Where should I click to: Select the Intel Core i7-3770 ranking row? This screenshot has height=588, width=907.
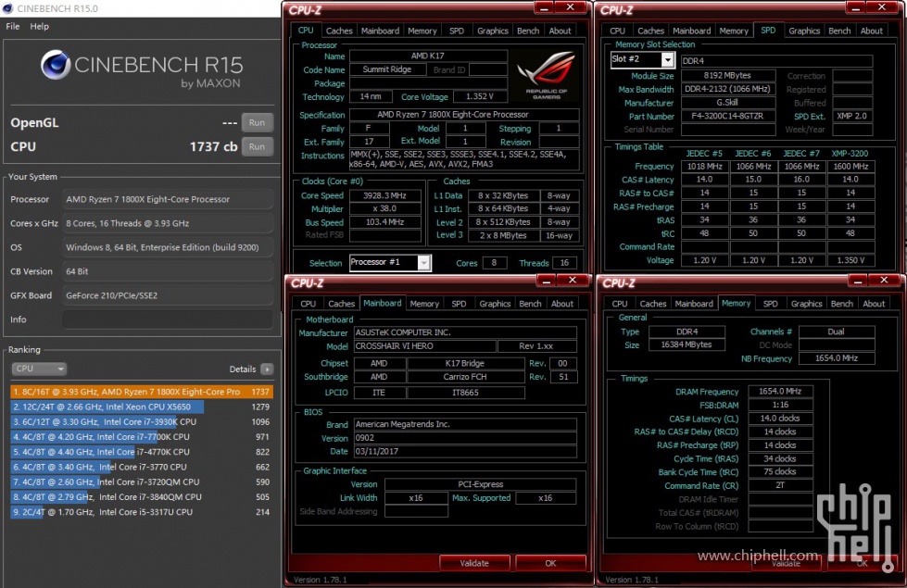tap(142, 467)
